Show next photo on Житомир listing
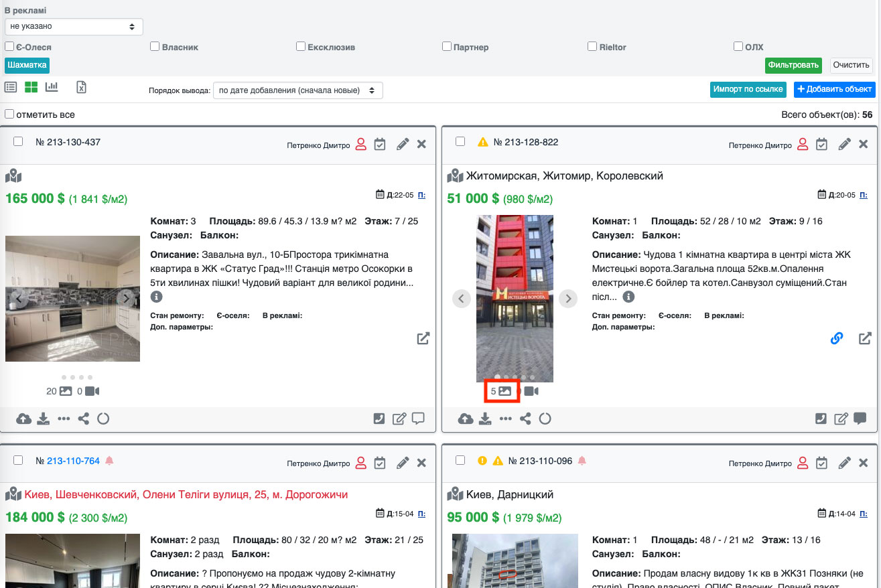 click(568, 299)
